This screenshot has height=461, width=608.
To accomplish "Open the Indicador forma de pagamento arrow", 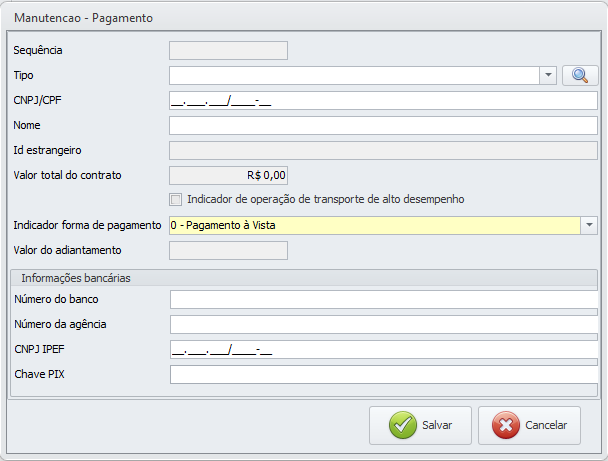I will pyautogui.click(x=589, y=225).
